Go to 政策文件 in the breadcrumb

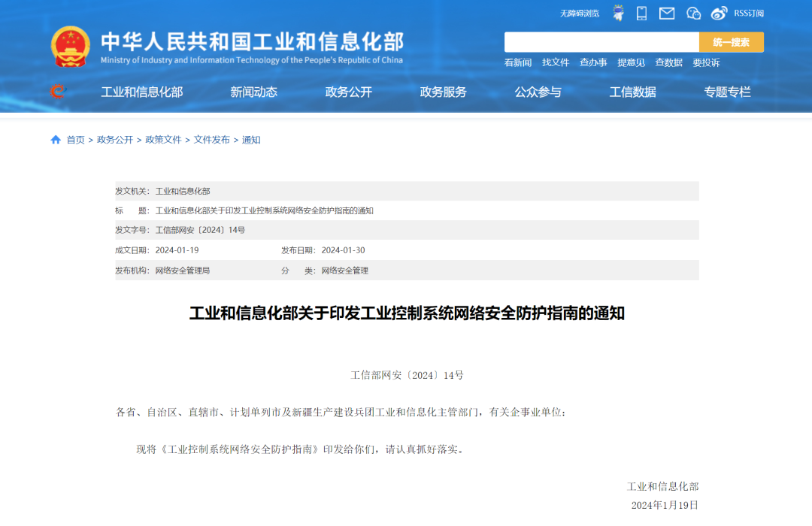(x=163, y=140)
